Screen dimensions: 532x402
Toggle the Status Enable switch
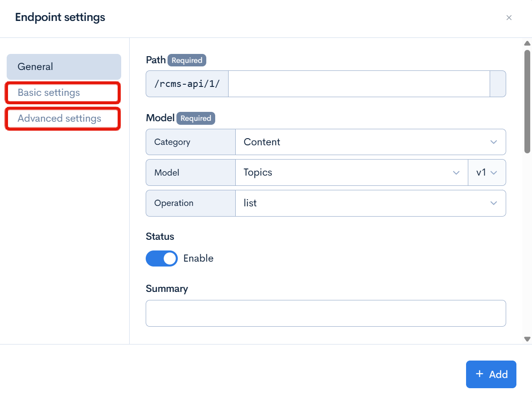pos(161,258)
